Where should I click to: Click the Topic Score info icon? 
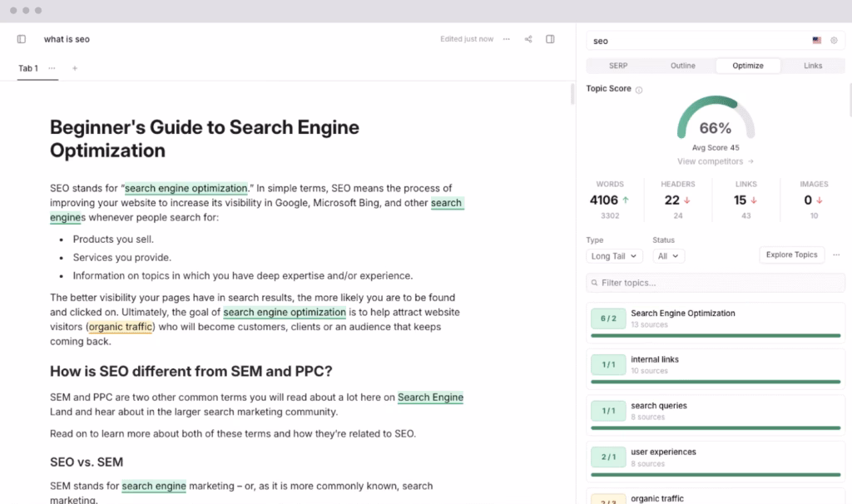click(637, 89)
